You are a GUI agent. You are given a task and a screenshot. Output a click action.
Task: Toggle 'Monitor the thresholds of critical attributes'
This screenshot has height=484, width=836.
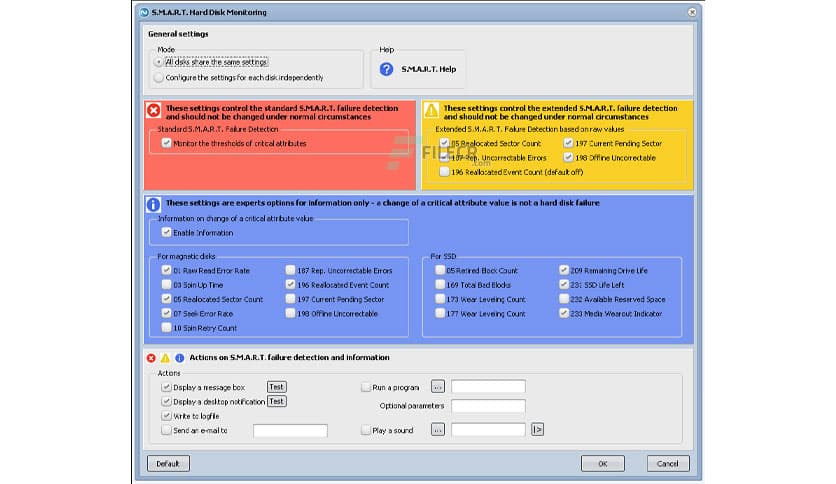coord(166,143)
